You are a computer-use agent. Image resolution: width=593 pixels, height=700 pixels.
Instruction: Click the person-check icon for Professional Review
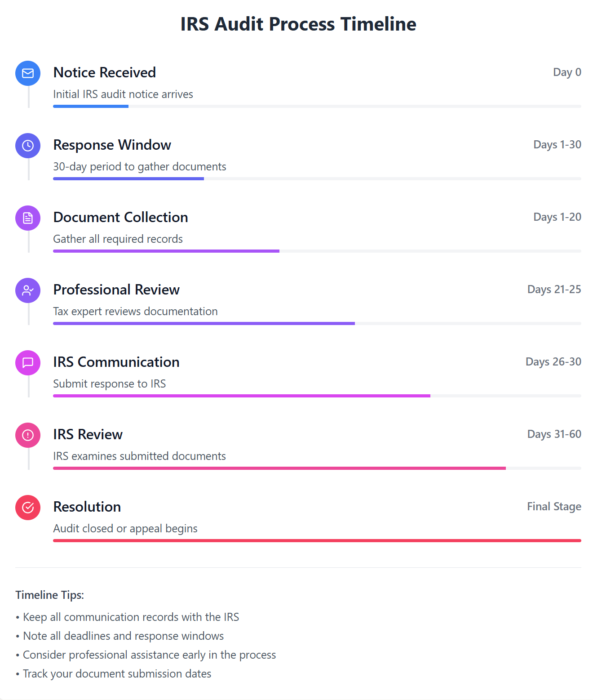click(x=28, y=290)
